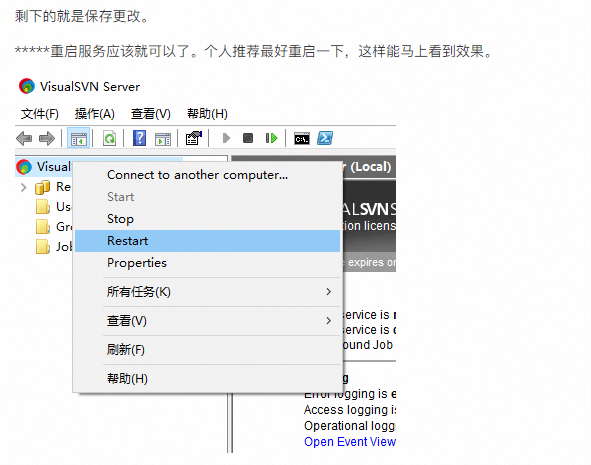Open the blue Help question mark icon
The image size is (591, 465).
coord(139,138)
